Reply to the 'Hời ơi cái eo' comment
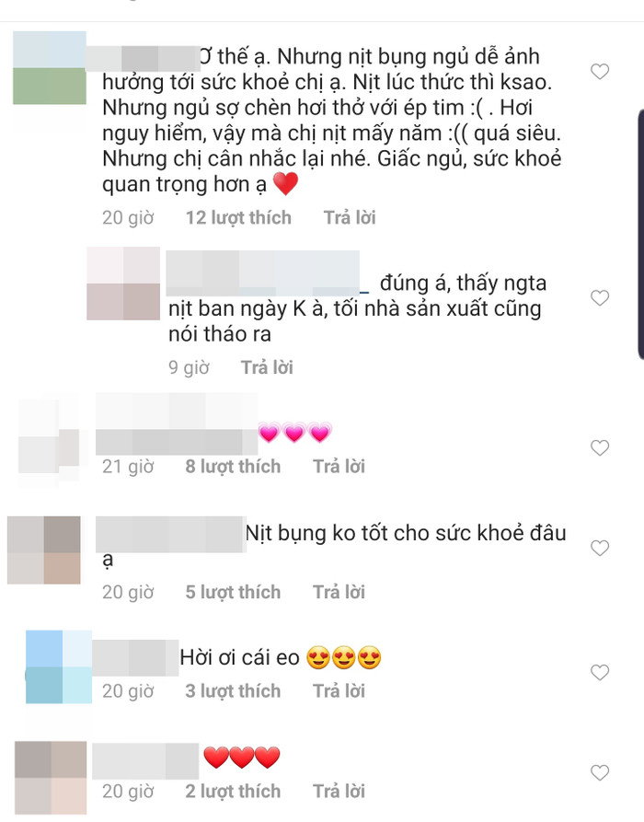Screen dimensions: 644x822 339,691
